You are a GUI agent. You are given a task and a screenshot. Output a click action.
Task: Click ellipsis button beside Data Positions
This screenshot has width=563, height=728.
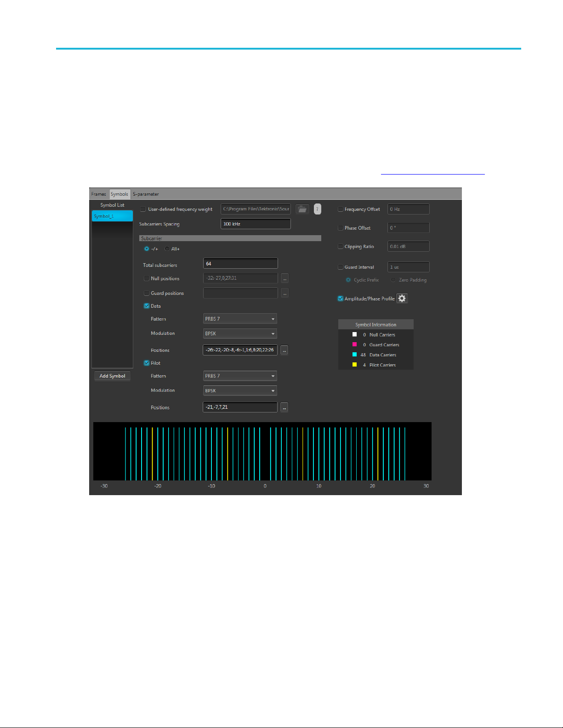284,350
